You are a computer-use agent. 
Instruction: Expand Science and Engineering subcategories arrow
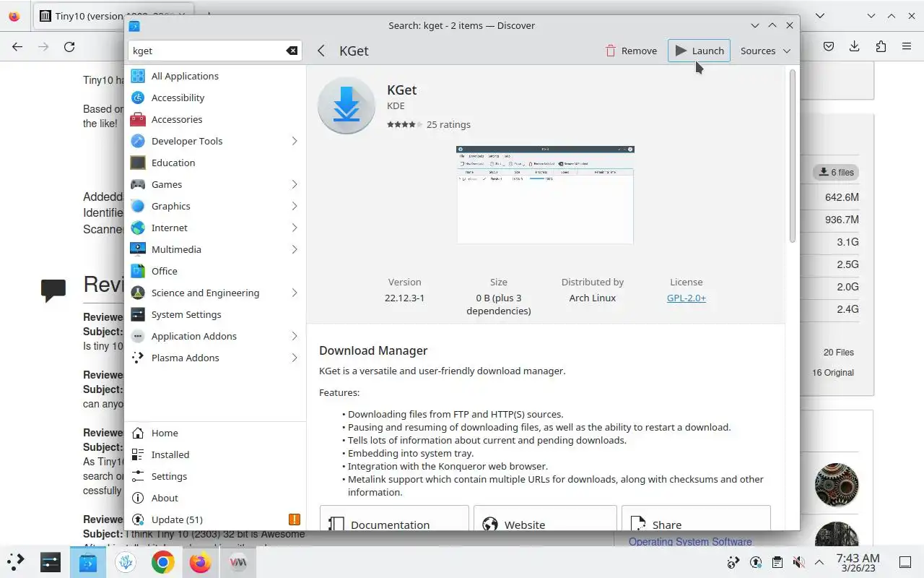click(x=295, y=293)
